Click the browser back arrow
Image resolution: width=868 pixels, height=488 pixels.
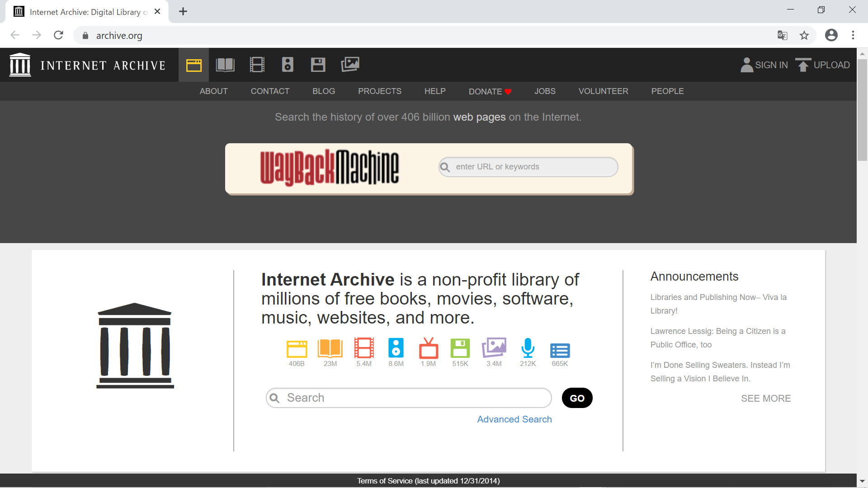15,35
